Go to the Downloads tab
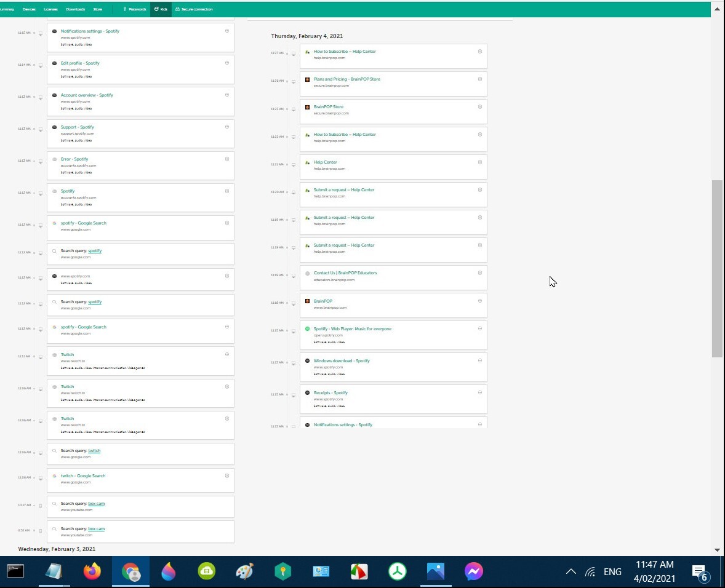The width and height of the screenshot is (725, 588). point(75,9)
